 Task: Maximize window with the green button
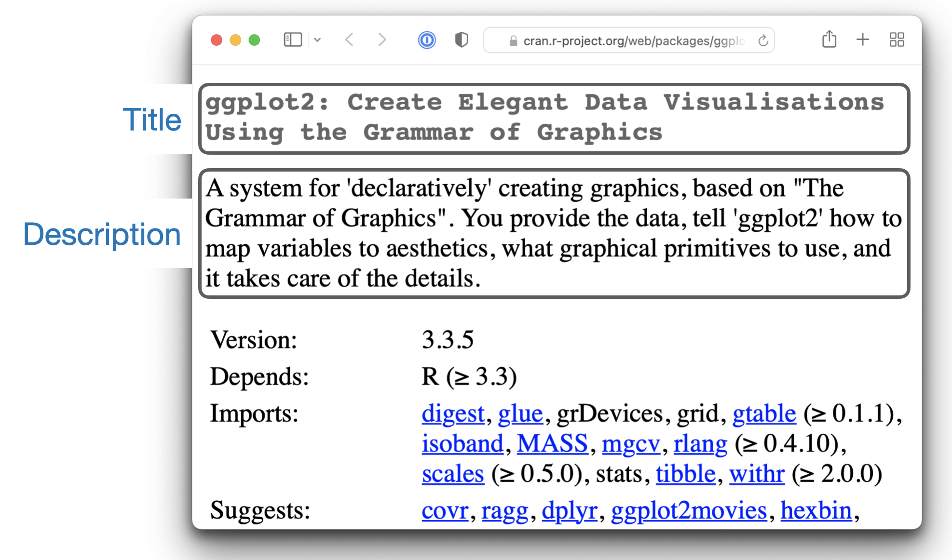coord(254,40)
